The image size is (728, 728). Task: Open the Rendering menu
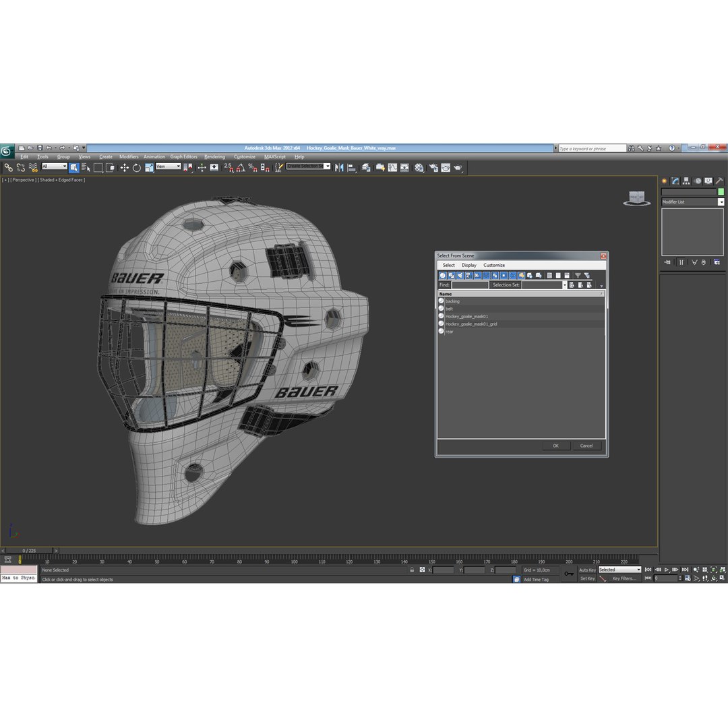pyautogui.click(x=214, y=157)
